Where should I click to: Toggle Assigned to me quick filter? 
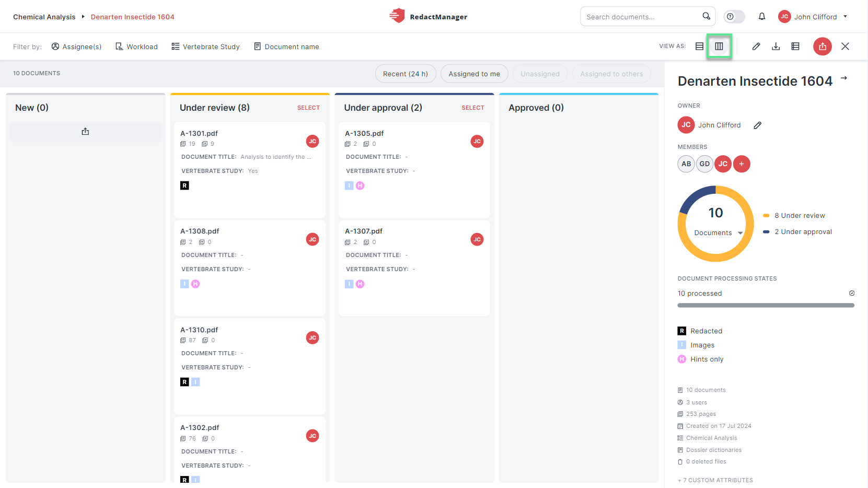(x=474, y=74)
